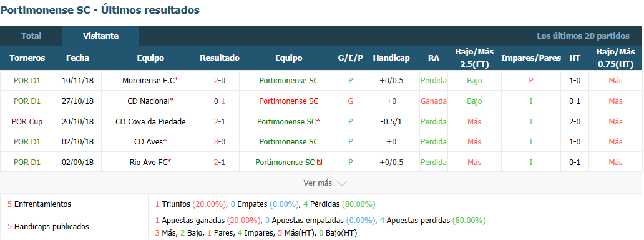Click the 3-0 result versus CD Aves
644x240 pixels.
coord(220,142)
